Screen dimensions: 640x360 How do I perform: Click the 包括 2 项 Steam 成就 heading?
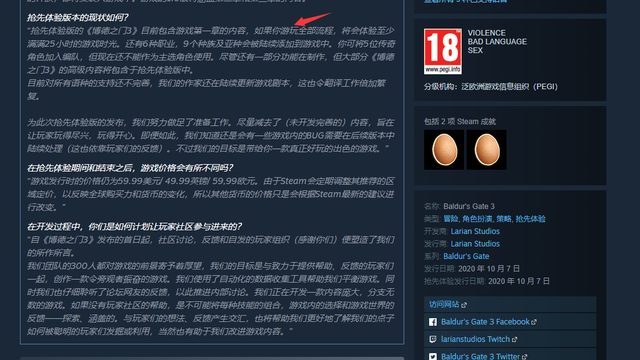[x=460, y=122]
